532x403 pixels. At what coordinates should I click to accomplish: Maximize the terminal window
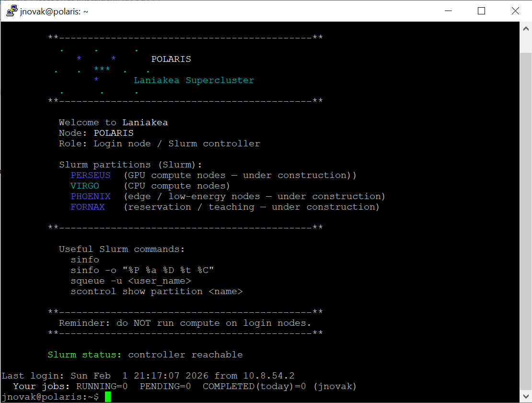(481, 11)
